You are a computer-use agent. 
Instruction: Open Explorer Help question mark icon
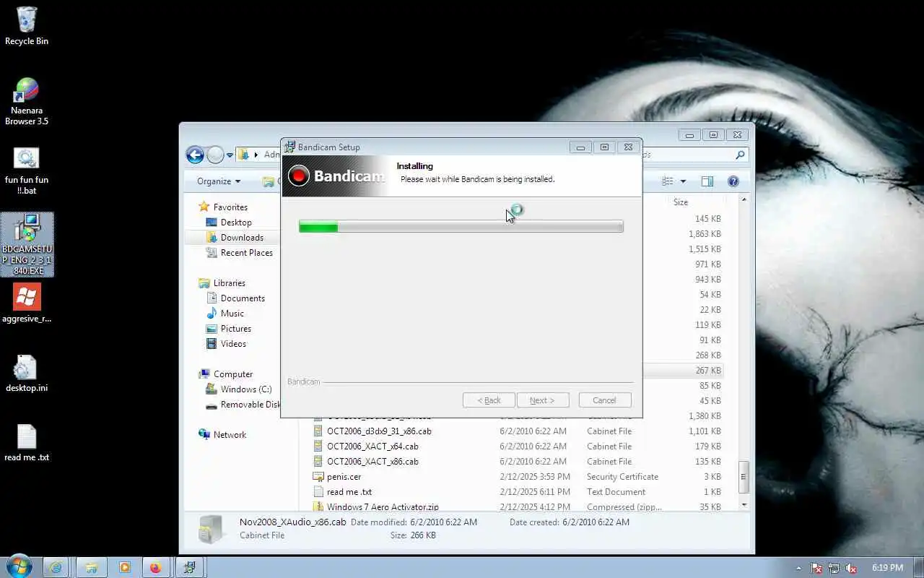click(733, 181)
